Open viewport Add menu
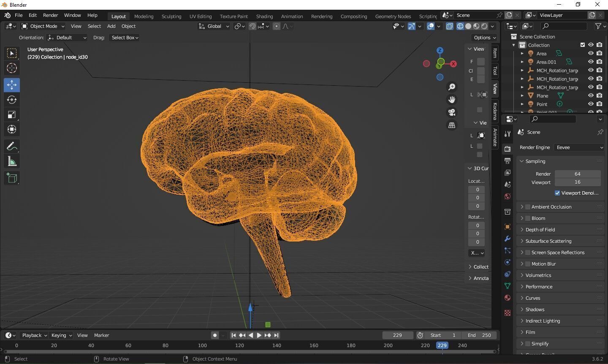Image resolution: width=608 pixels, height=364 pixels. (x=111, y=26)
